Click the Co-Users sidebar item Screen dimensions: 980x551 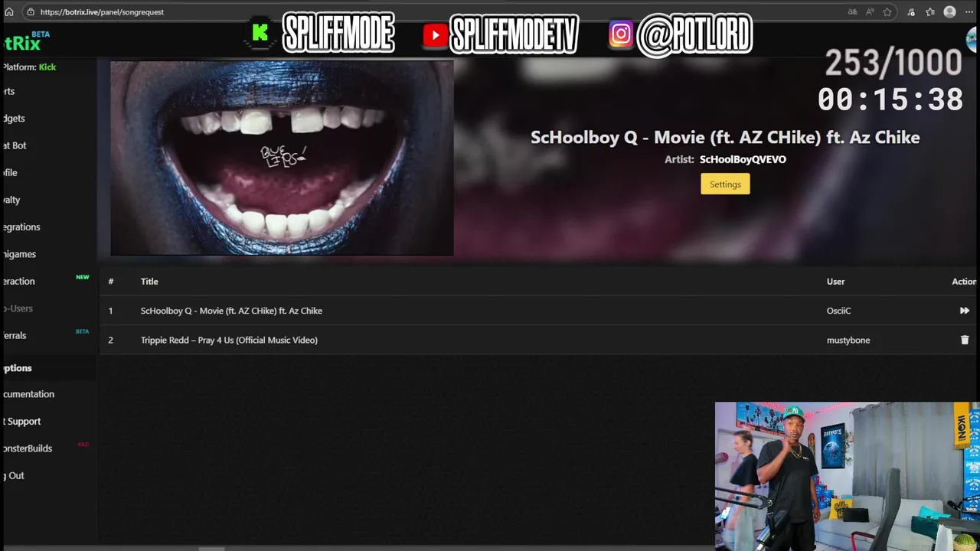pos(17,308)
